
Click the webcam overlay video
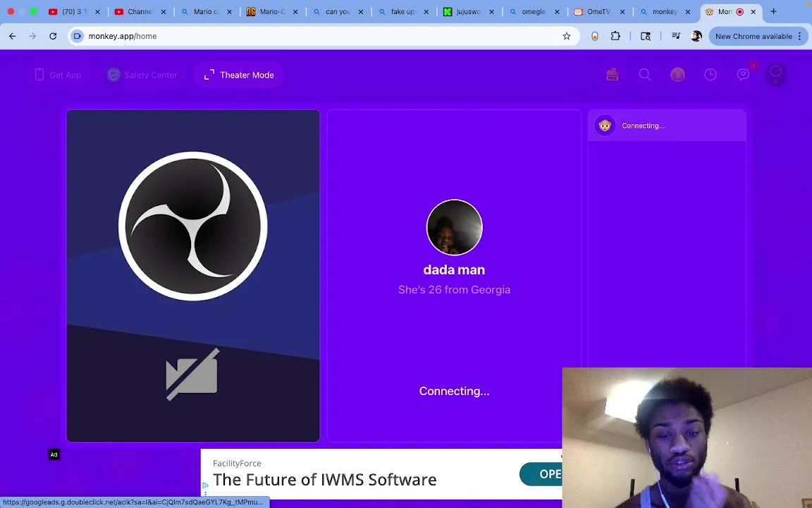pos(687,437)
